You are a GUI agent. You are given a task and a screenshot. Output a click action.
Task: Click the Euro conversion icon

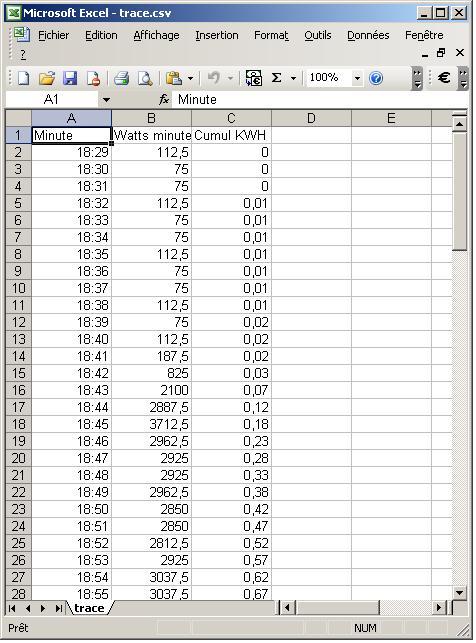click(254, 78)
